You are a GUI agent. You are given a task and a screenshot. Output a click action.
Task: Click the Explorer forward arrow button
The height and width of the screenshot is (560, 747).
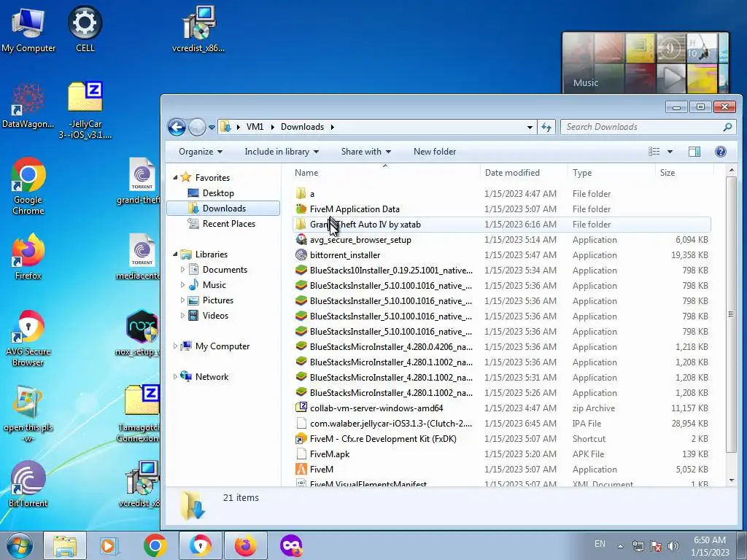197,127
